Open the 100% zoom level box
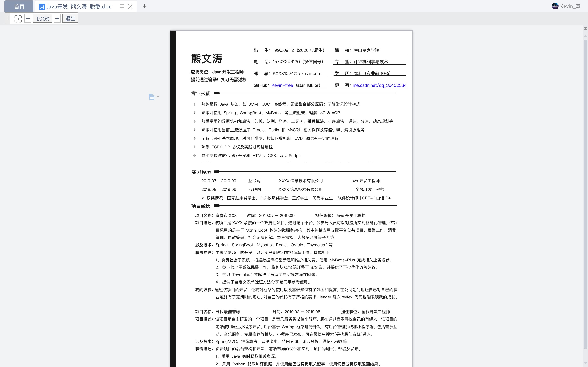 (42, 18)
